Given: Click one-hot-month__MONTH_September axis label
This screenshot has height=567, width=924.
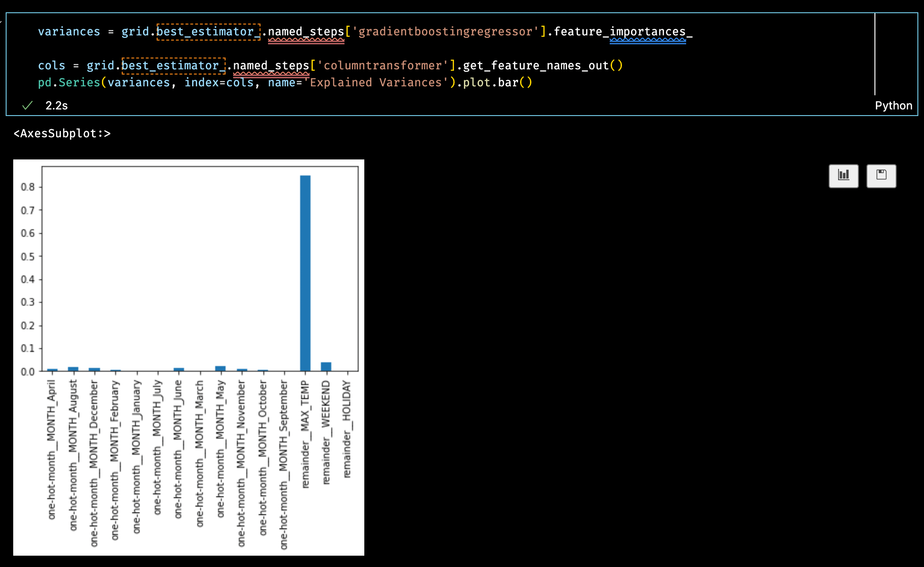Looking at the screenshot, I should click(283, 465).
